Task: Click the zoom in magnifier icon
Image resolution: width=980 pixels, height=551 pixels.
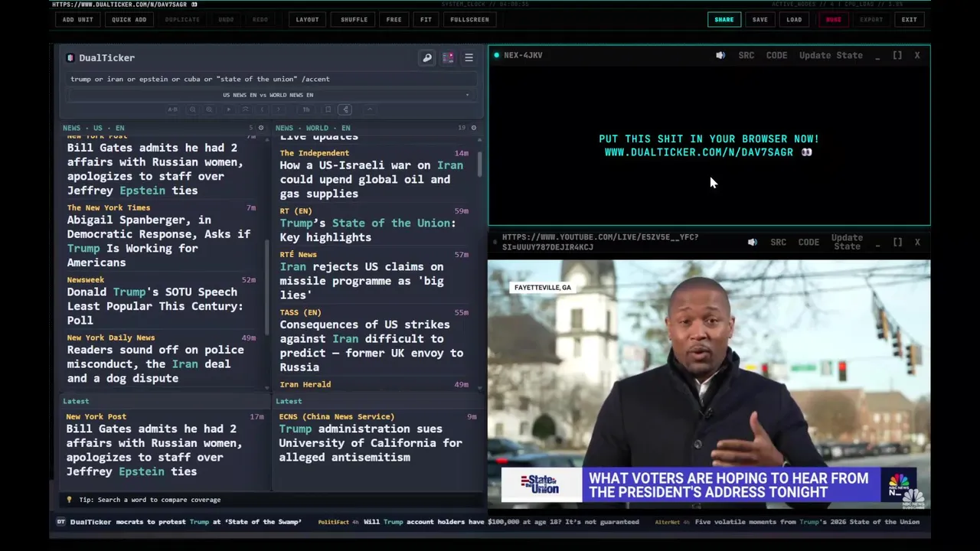Action: click(x=209, y=109)
